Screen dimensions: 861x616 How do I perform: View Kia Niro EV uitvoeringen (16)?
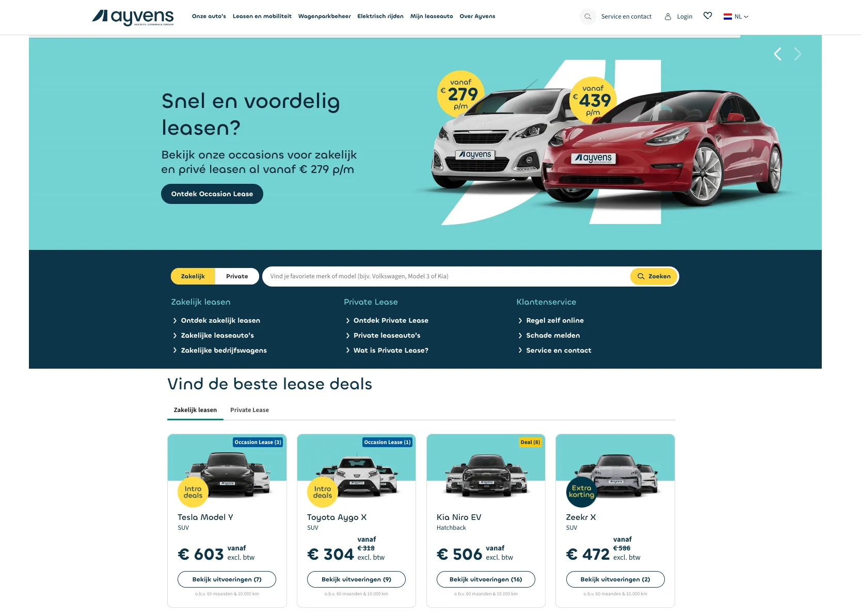[x=486, y=579]
